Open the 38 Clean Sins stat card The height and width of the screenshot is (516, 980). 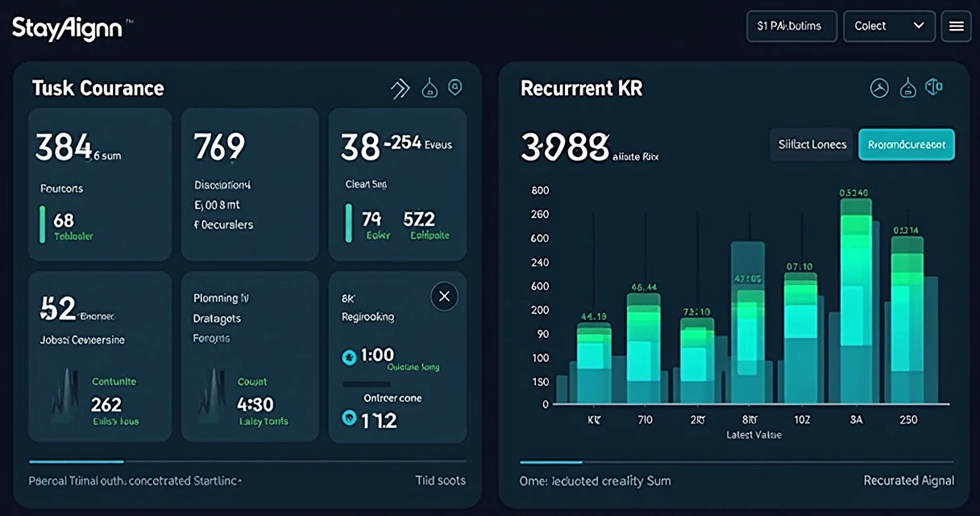click(x=397, y=185)
